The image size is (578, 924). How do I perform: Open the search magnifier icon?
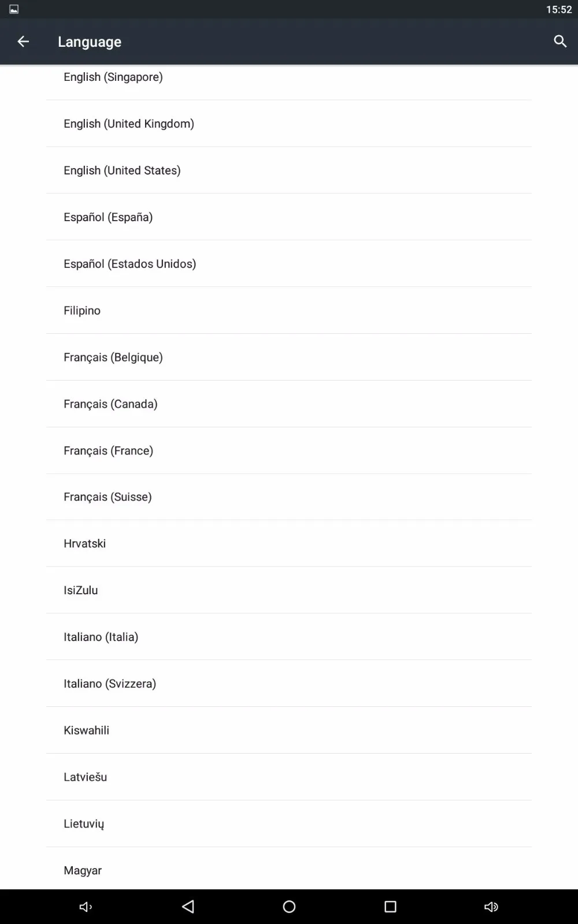(x=560, y=42)
